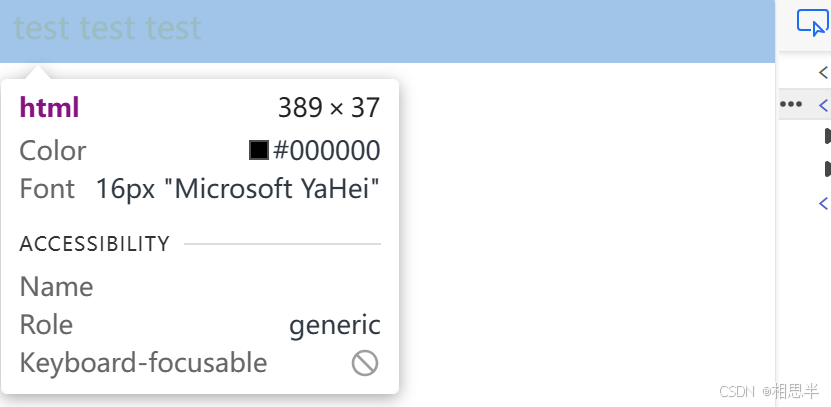This screenshot has width=831, height=407.
Task: Click the 389 × 37 dimensions text
Action: coord(329,108)
